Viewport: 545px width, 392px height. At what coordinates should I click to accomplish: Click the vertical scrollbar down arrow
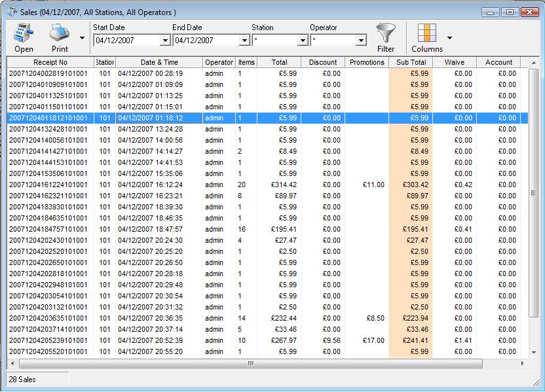point(533,353)
